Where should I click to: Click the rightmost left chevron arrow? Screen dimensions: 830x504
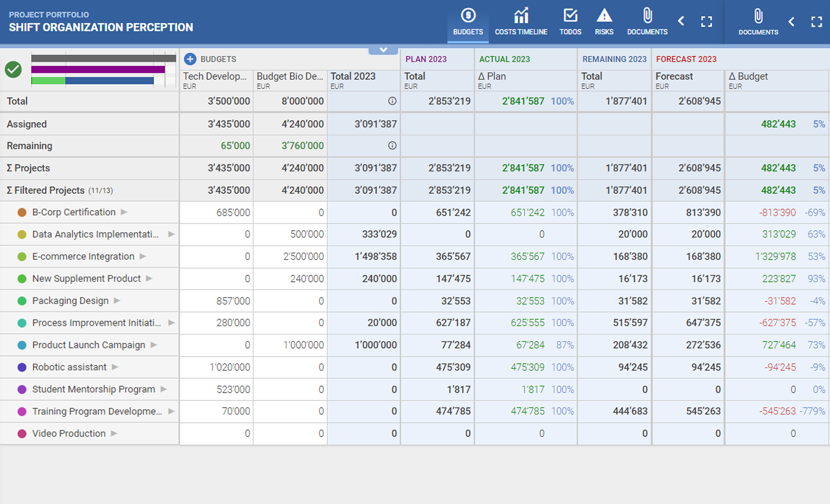point(791,22)
